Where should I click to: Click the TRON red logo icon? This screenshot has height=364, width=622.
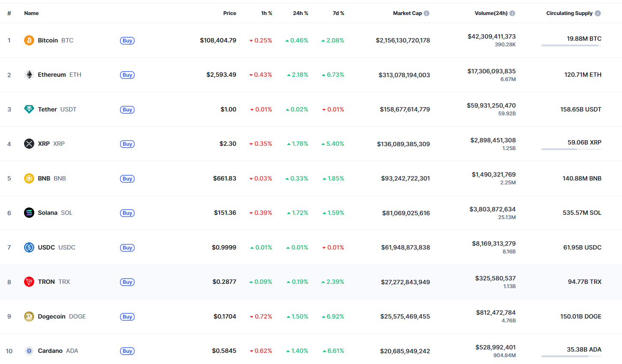point(29,282)
